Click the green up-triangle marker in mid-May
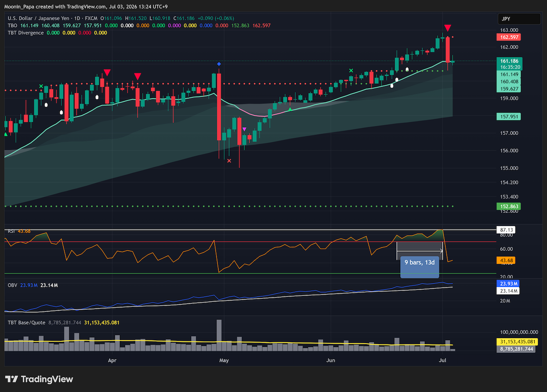The image size is (547, 392). (x=290, y=109)
